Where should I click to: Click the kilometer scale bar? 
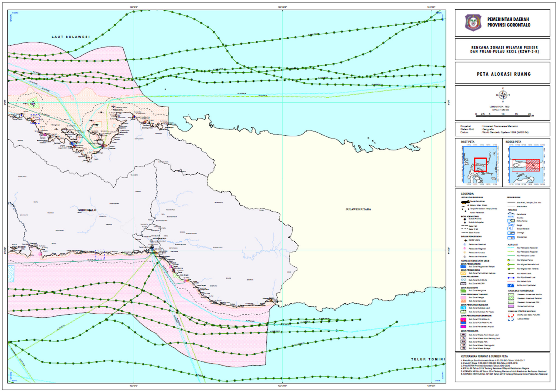(503, 116)
